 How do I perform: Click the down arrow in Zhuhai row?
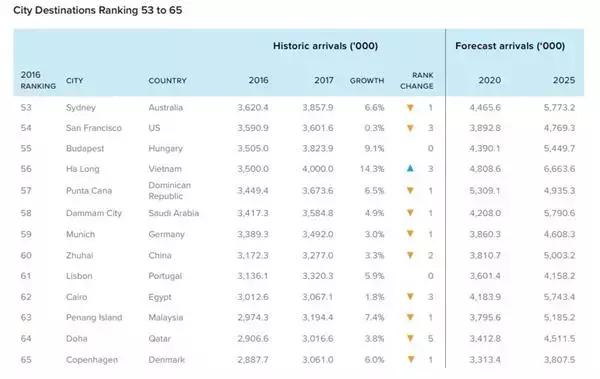410,255
